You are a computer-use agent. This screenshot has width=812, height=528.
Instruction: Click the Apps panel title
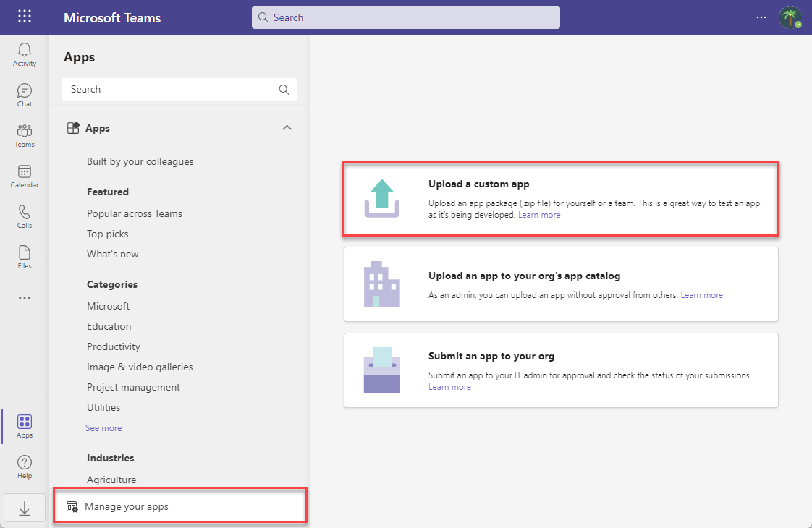tap(79, 57)
